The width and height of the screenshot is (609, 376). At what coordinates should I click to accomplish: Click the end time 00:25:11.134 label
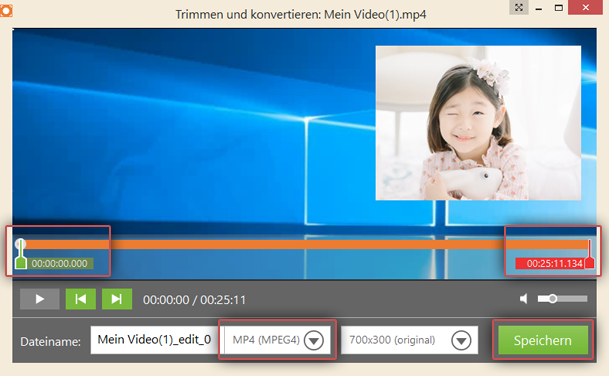[x=551, y=263]
